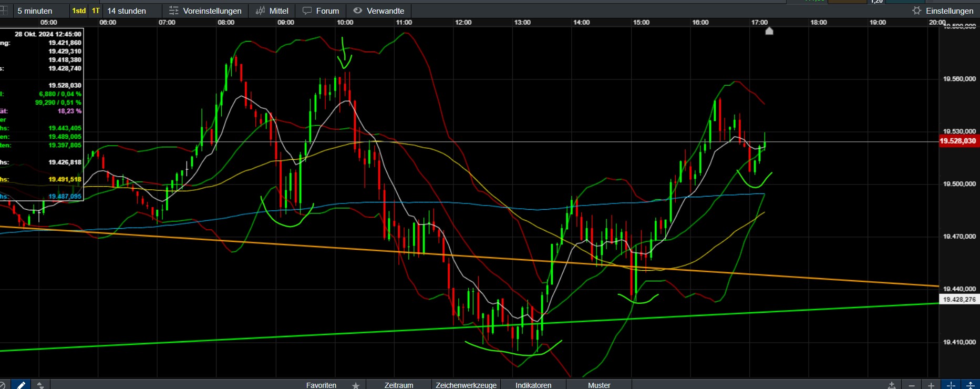
Task: Open the Voreinstellungen menu
Action: (205, 11)
